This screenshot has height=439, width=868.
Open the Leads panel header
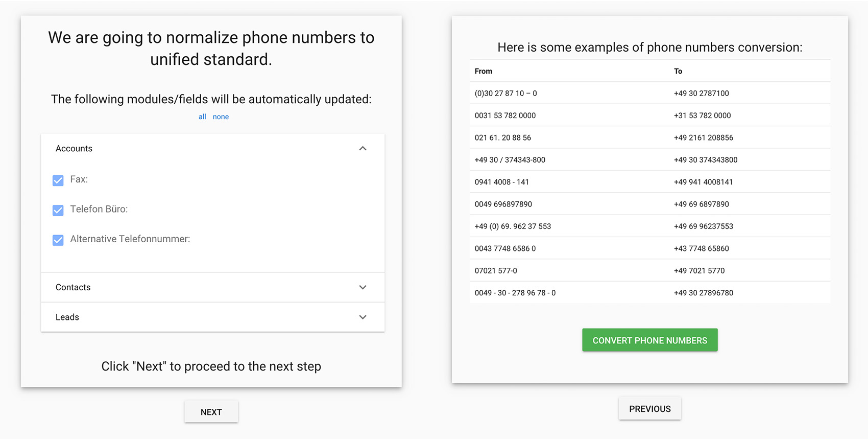[x=67, y=317]
